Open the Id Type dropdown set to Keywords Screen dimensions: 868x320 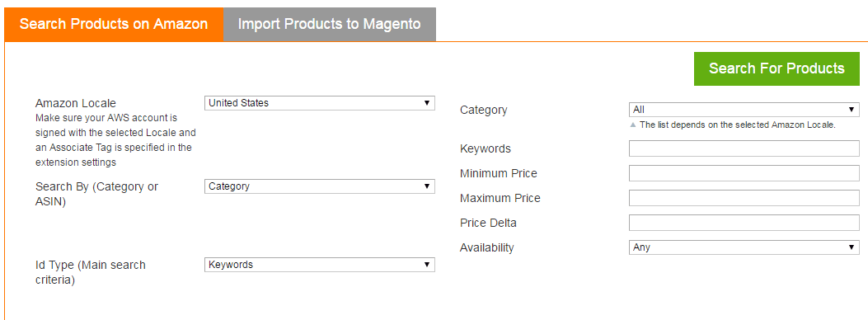tap(319, 265)
